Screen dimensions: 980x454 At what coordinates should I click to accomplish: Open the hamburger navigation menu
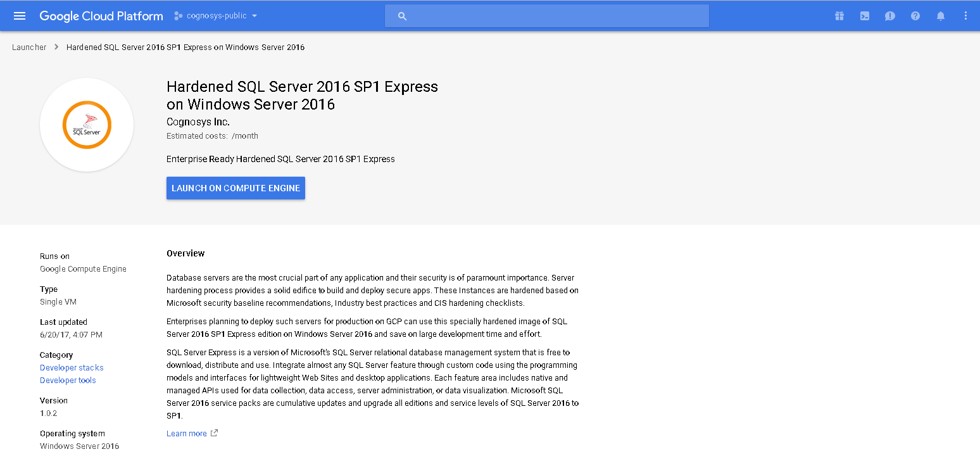pos(20,16)
